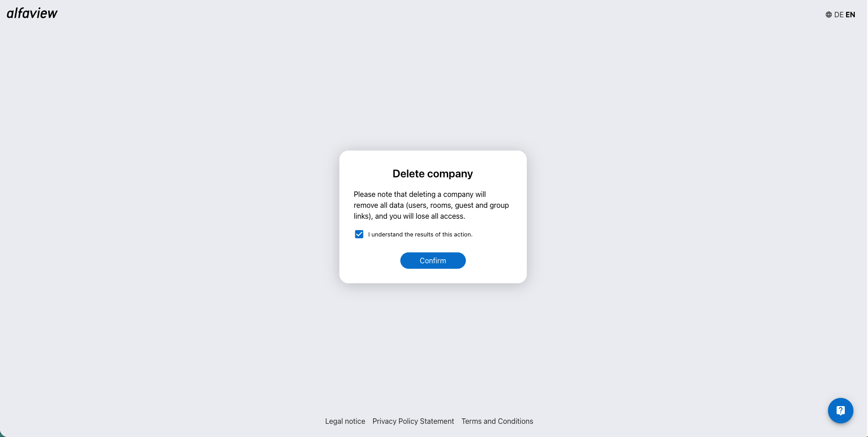868x437 pixels.
Task: Click the 'Delete company' heading
Action: pos(433,174)
